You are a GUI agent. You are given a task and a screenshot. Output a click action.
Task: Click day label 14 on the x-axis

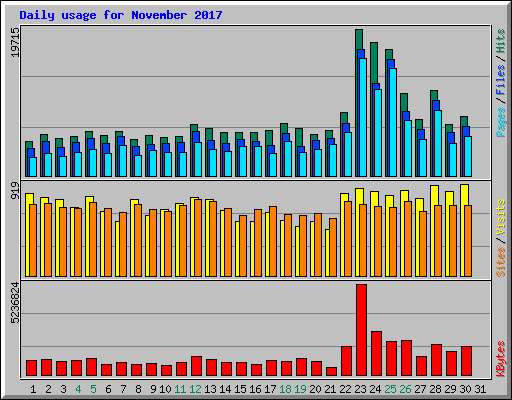pyautogui.click(x=225, y=389)
